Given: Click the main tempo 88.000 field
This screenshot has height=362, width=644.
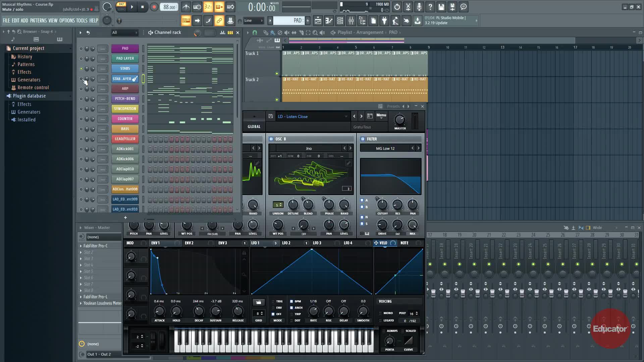Looking at the screenshot, I should point(169,7).
